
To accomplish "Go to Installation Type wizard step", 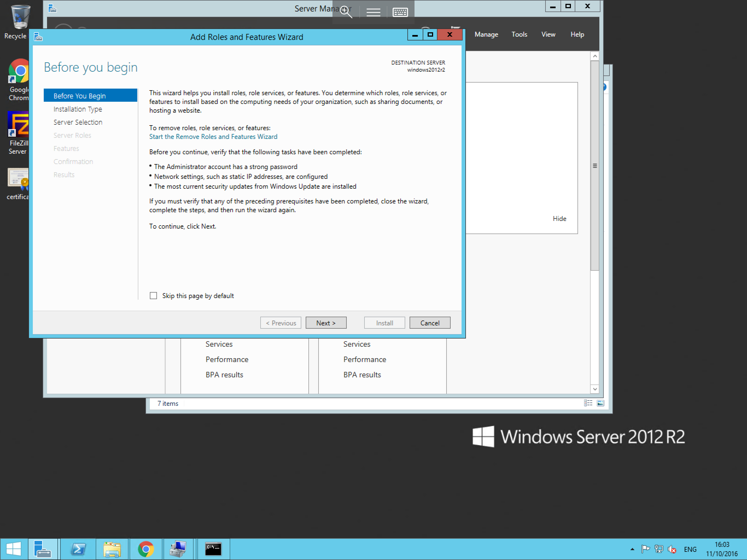I will tap(78, 109).
